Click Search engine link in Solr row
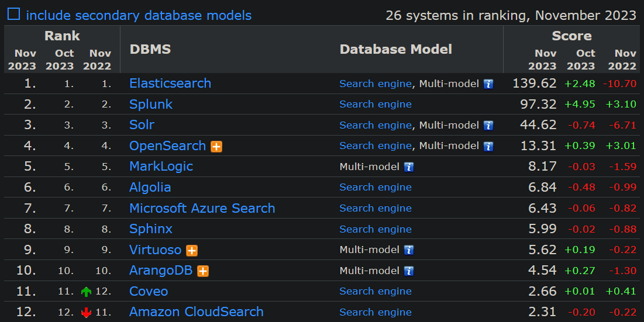 376,125
